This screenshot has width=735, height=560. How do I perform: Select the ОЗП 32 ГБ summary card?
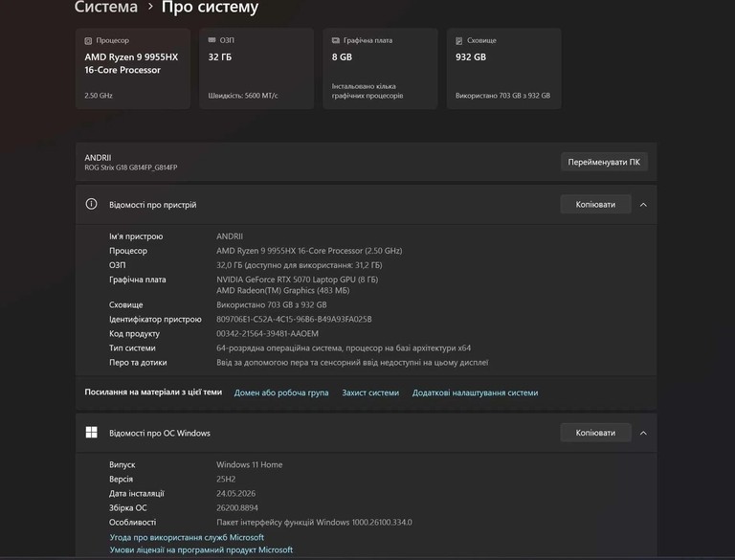[x=256, y=69]
